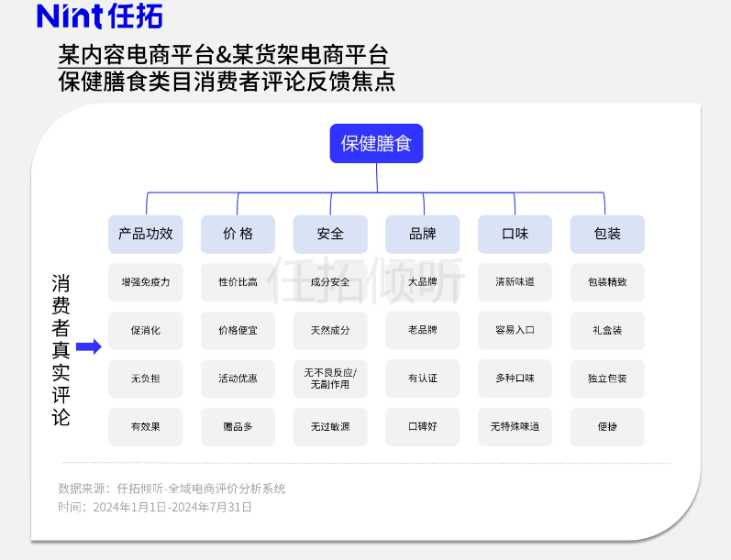Screen dimensions: 731x560
Task: Select the 价格便宜 cell
Action: pos(238,330)
